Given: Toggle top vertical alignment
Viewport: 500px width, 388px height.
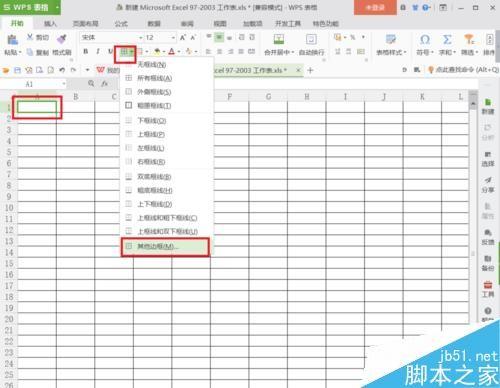Looking at the screenshot, I should [x=208, y=37].
